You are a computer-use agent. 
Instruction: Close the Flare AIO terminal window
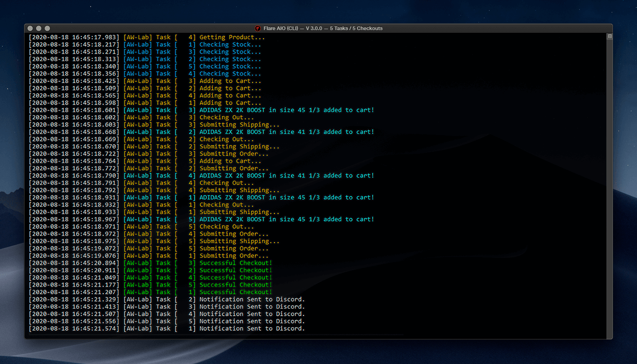click(x=30, y=28)
